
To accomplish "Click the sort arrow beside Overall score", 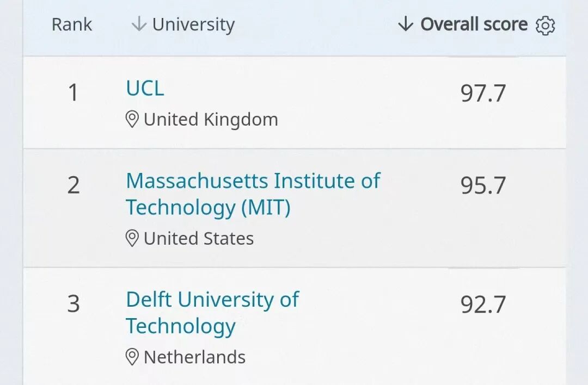I will [x=406, y=24].
